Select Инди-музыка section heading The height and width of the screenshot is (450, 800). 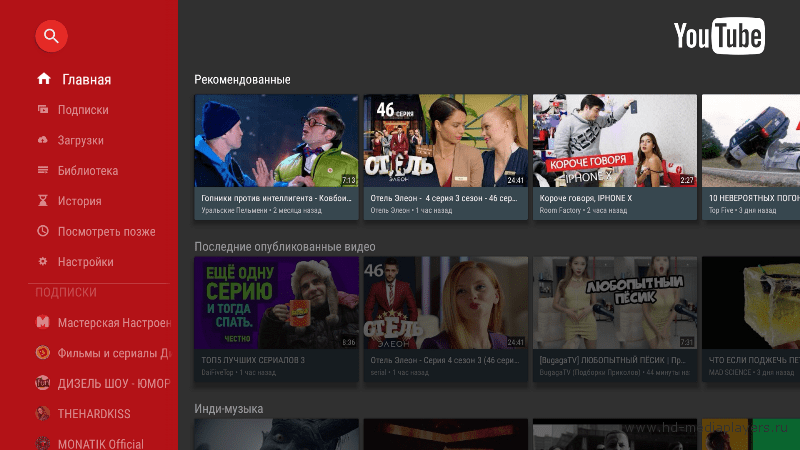coord(229,409)
